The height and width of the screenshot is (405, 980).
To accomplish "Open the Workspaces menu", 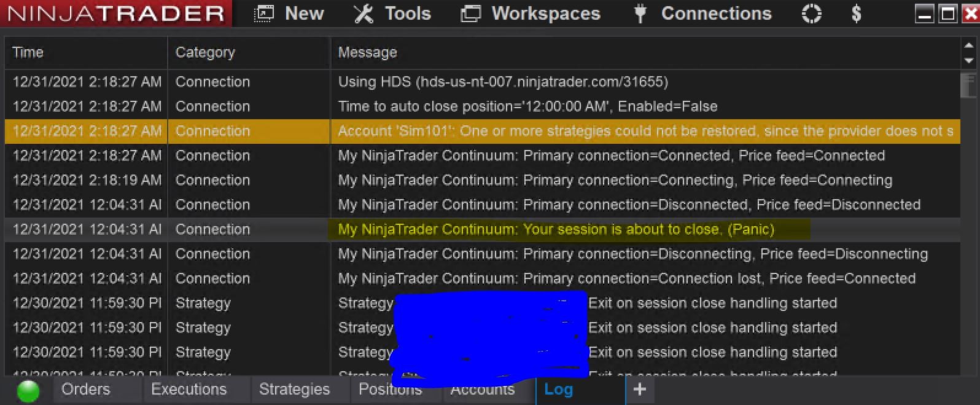I will tap(545, 14).
